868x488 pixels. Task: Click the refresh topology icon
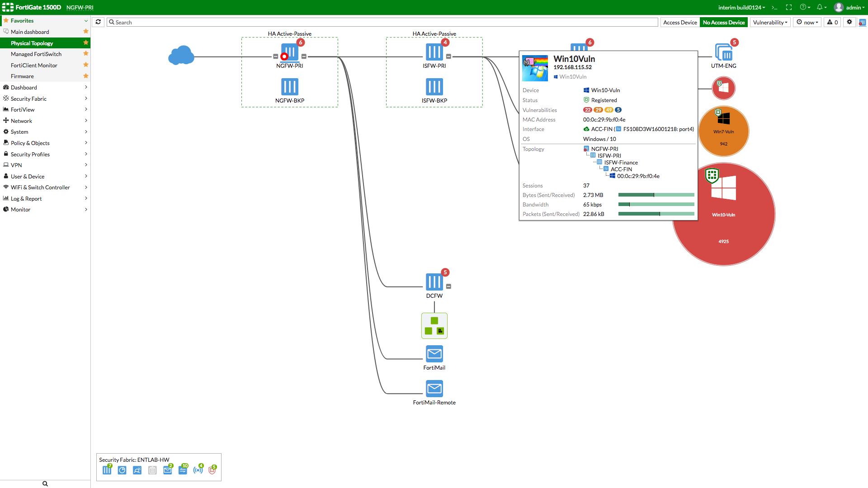point(98,22)
